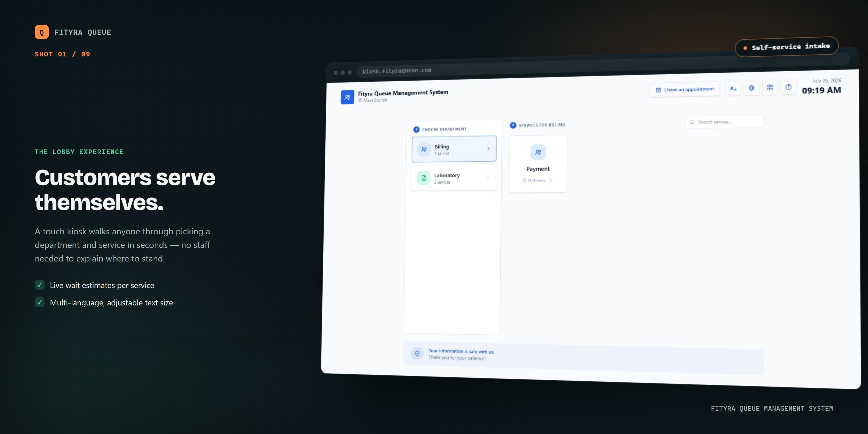The height and width of the screenshot is (434, 868).
Task: Click the THE LOBBY EXPERIENCE label
Action: tap(79, 152)
